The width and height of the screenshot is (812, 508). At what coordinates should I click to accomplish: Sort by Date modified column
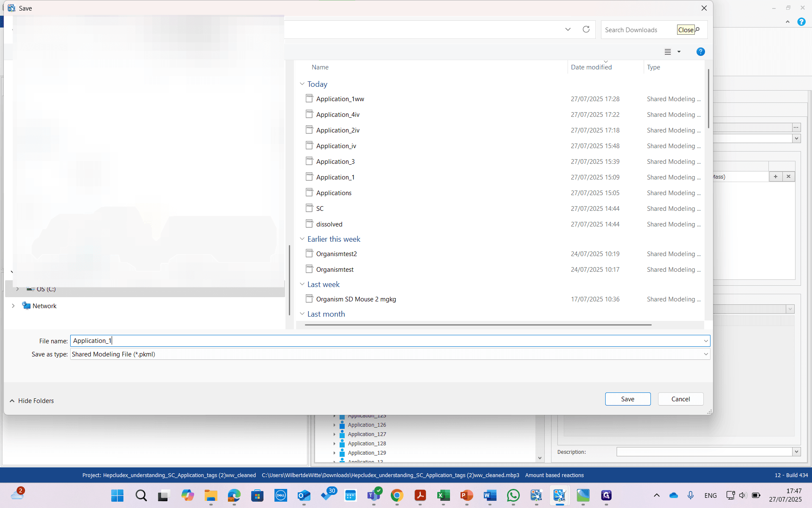[x=591, y=67]
